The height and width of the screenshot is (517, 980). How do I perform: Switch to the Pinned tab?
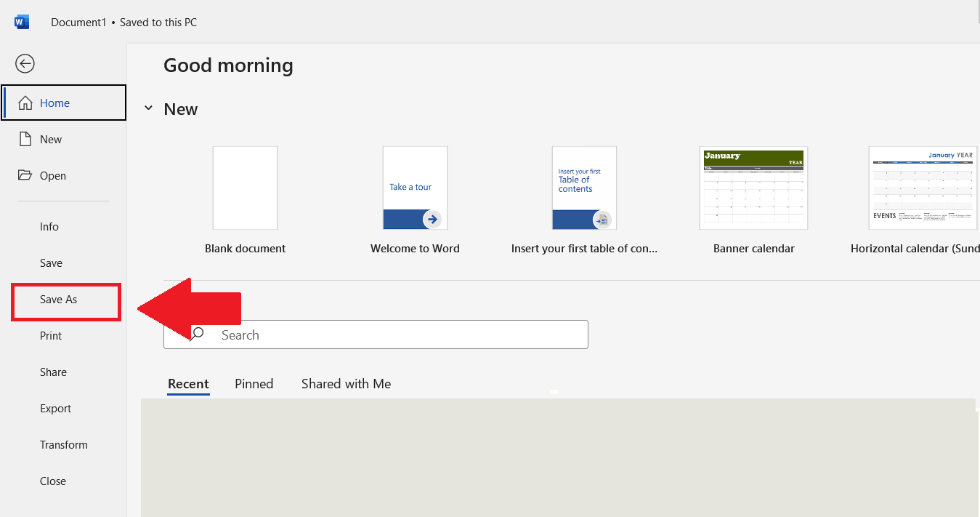click(x=254, y=383)
